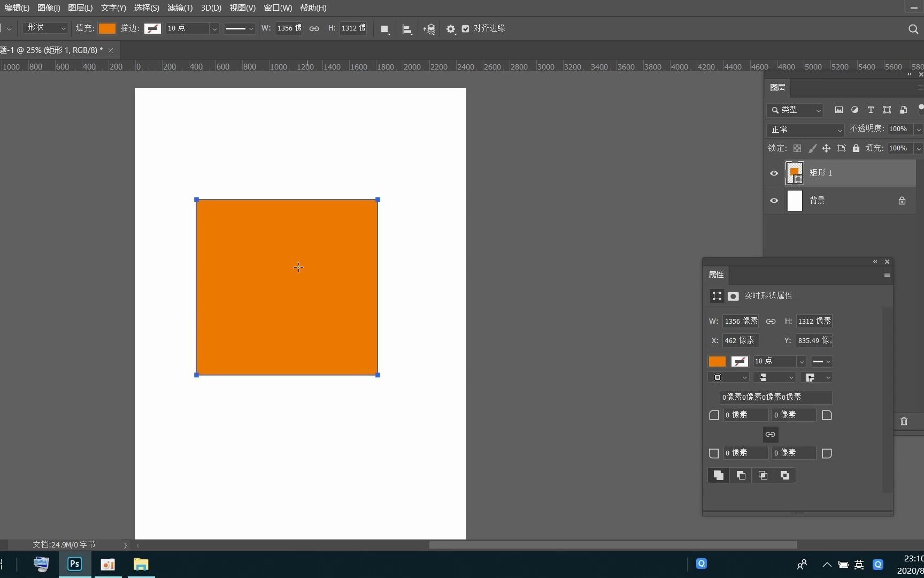Select the 矩形 1 layer thumbnail
This screenshot has width=924, height=578.
(x=795, y=173)
